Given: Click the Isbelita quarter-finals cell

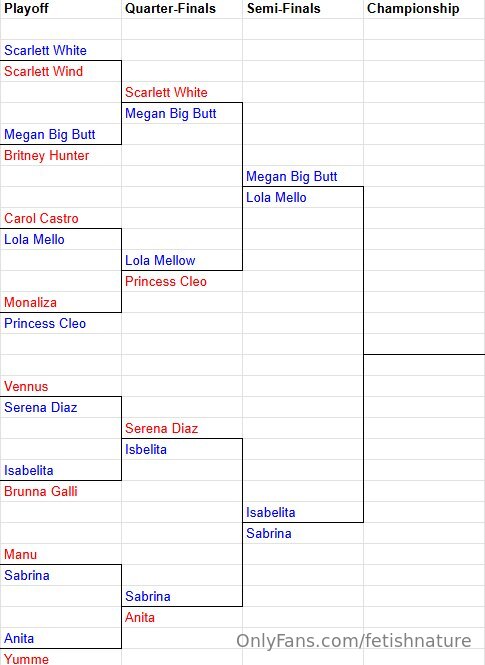Looking at the screenshot, I should pos(182,449).
